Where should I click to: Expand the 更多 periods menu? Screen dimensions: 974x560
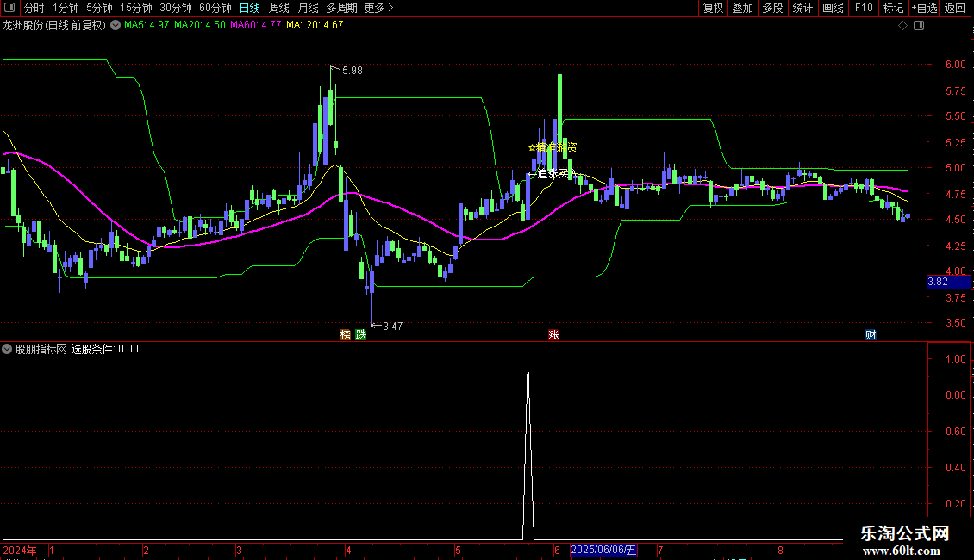[x=379, y=8]
